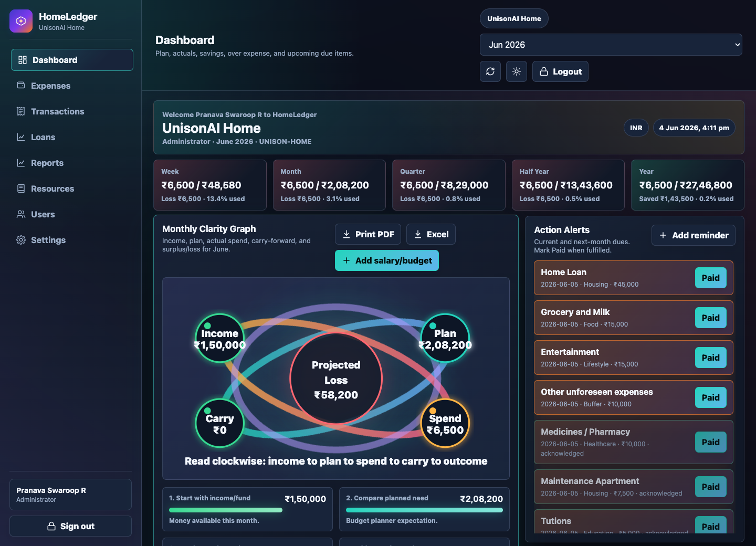Click the '₹2,08,200' planned need value
Screen dimensions: 756x546
coord(481,499)
